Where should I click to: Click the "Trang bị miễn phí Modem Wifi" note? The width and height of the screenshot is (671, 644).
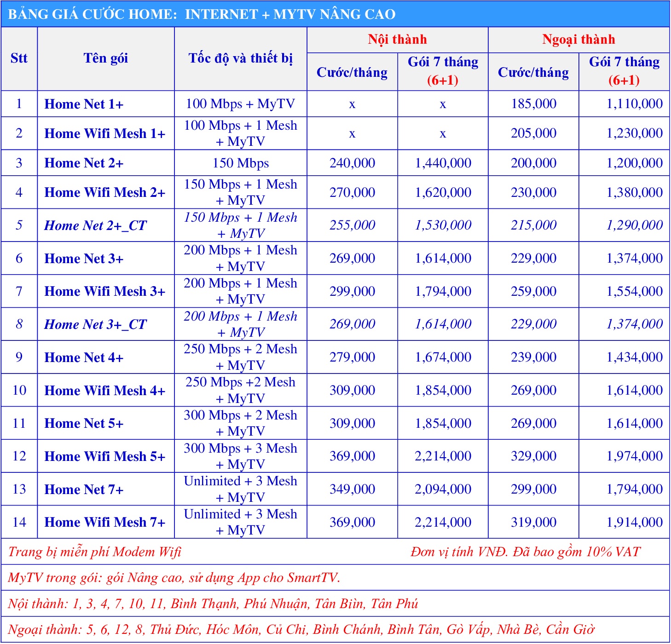pyautogui.click(x=95, y=552)
